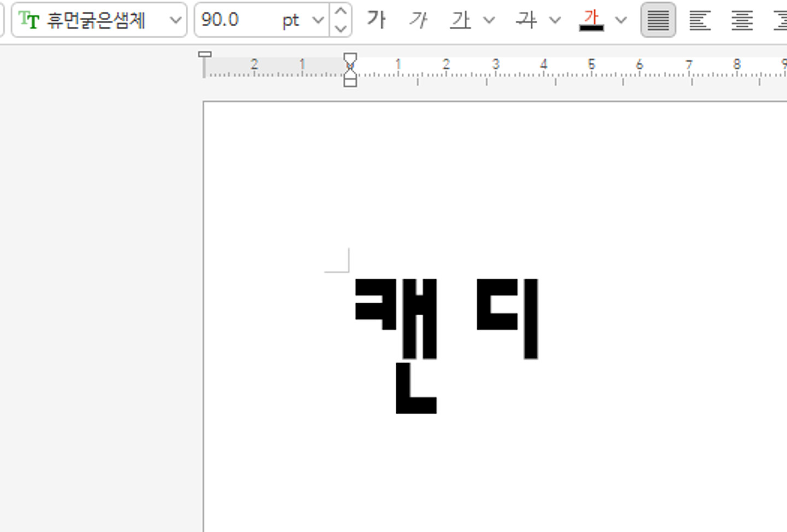Viewport: 787px width, 532px height.
Task: Apply bold with the 가 button
Action: 376,20
